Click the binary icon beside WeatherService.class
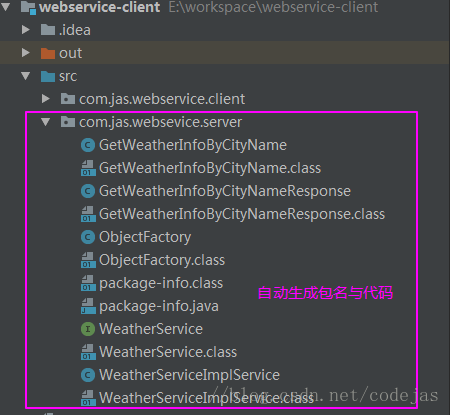Screen dimensions: 450x415 coord(88,352)
